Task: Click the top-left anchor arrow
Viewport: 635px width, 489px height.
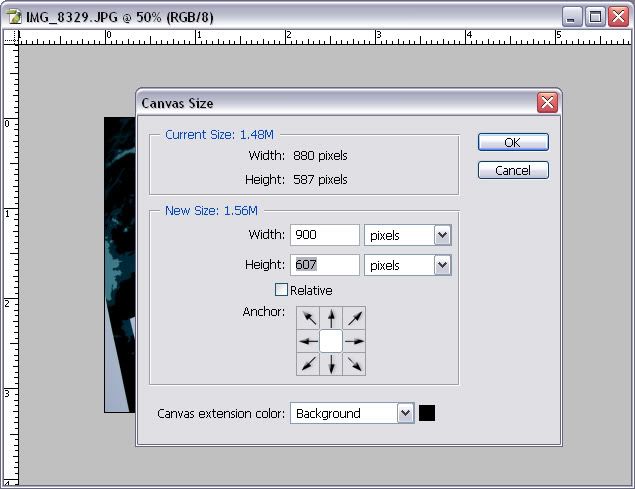Action: click(308, 318)
